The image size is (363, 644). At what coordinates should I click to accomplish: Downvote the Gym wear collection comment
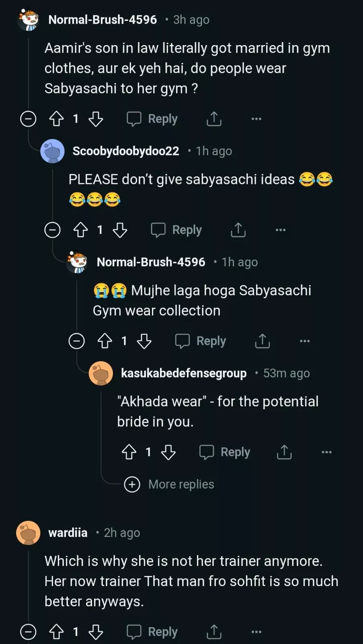click(x=144, y=341)
